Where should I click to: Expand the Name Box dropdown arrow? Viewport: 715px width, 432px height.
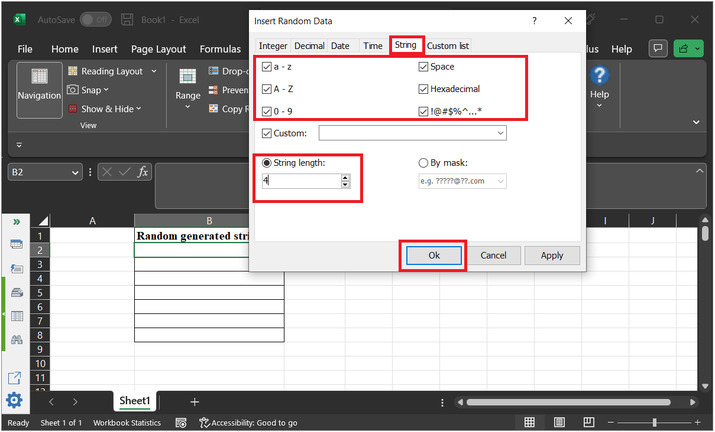(75, 172)
